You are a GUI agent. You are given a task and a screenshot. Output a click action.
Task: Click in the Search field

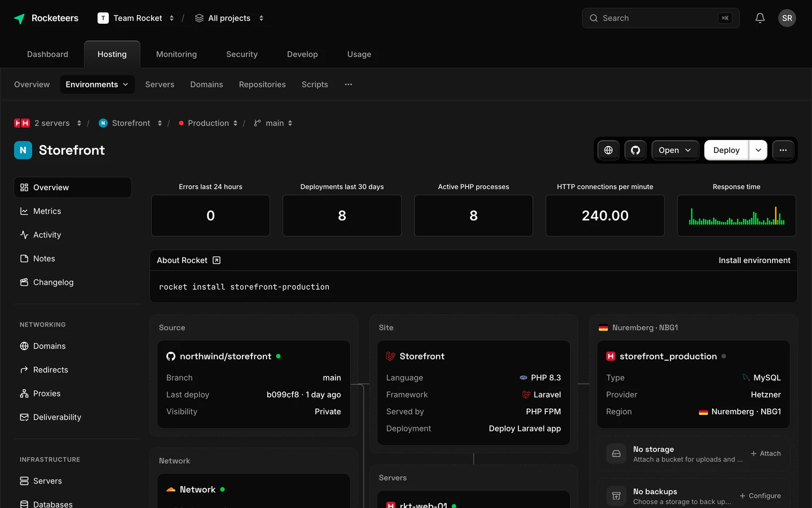(661, 18)
